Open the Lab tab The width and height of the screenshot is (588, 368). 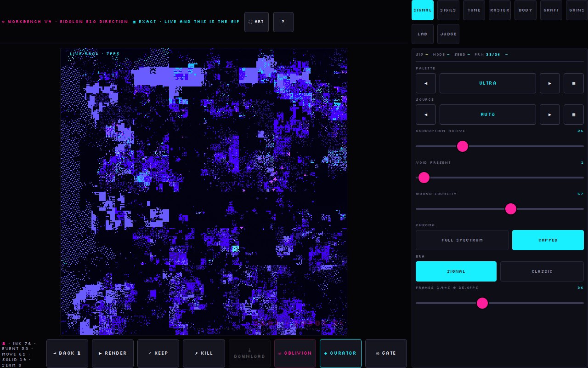point(423,34)
